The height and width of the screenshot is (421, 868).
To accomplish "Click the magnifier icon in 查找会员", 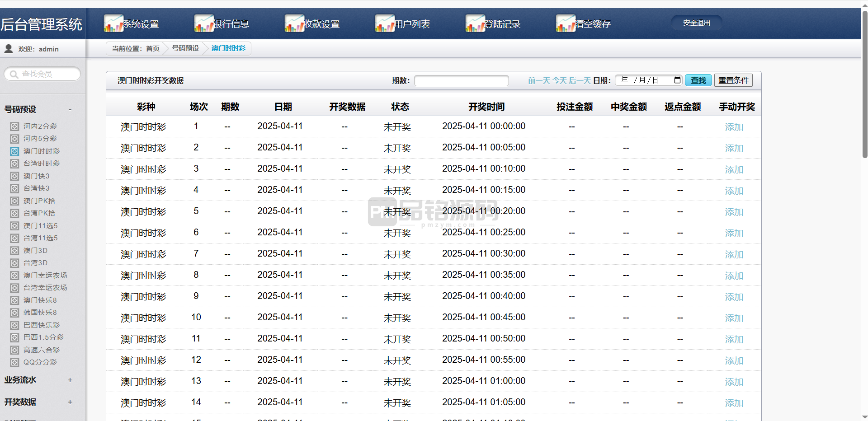I will pyautogui.click(x=14, y=74).
